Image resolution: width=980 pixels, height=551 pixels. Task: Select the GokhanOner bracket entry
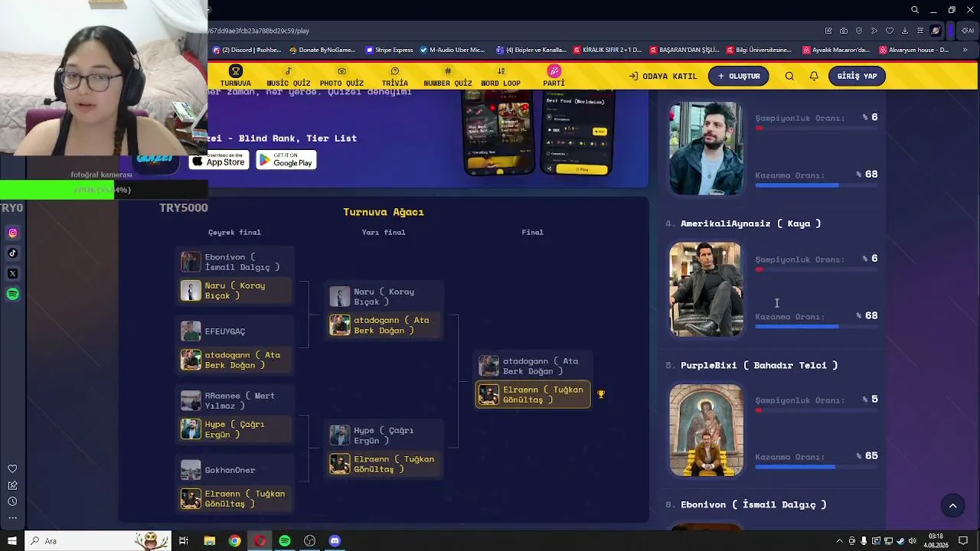click(x=235, y=470)
